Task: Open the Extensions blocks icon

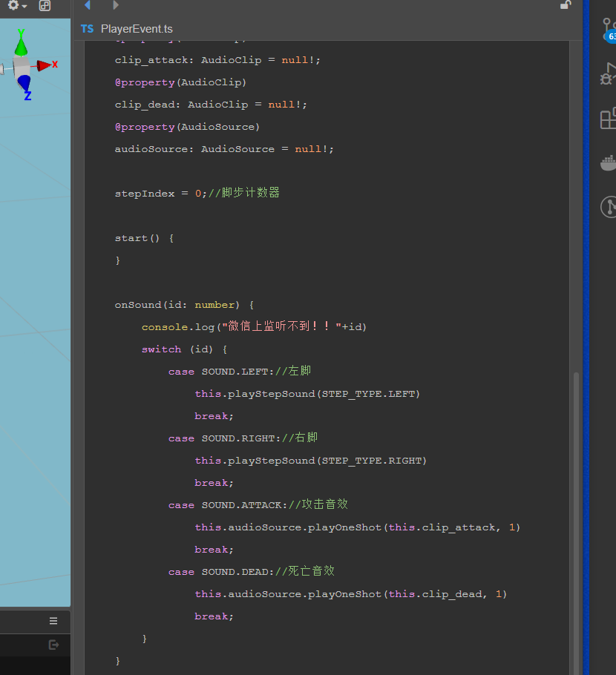Action: coord(608,118)
